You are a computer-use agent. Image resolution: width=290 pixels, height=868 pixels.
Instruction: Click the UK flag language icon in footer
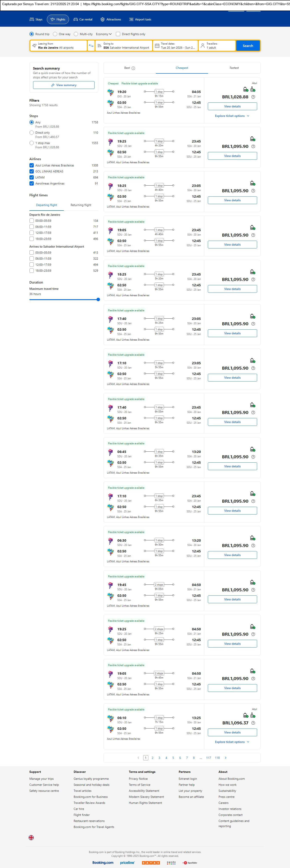click(x=31, y=837)
